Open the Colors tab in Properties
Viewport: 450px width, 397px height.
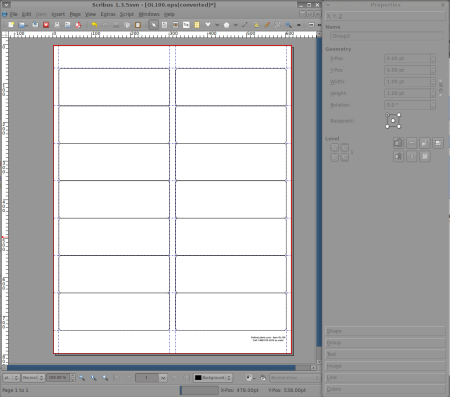(x=385, y=389)
